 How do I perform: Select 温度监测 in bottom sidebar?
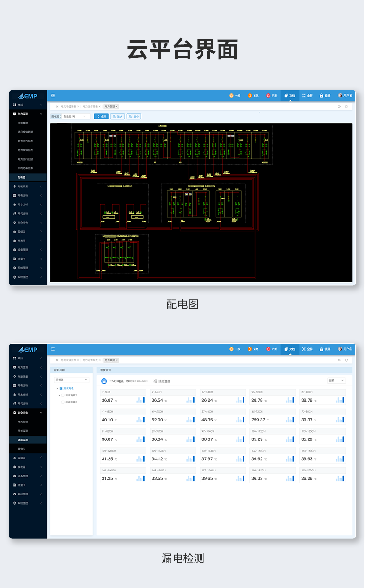[28, 439]
